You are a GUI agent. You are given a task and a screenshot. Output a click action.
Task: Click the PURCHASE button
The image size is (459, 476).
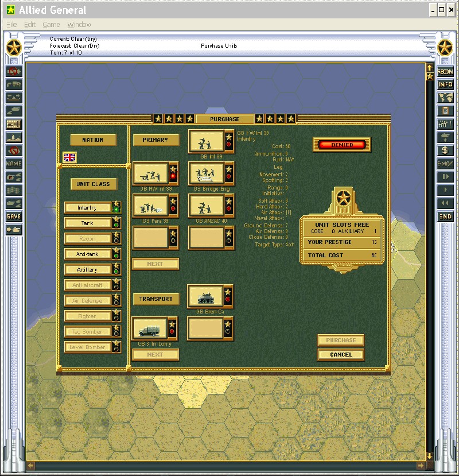[341, 340]
